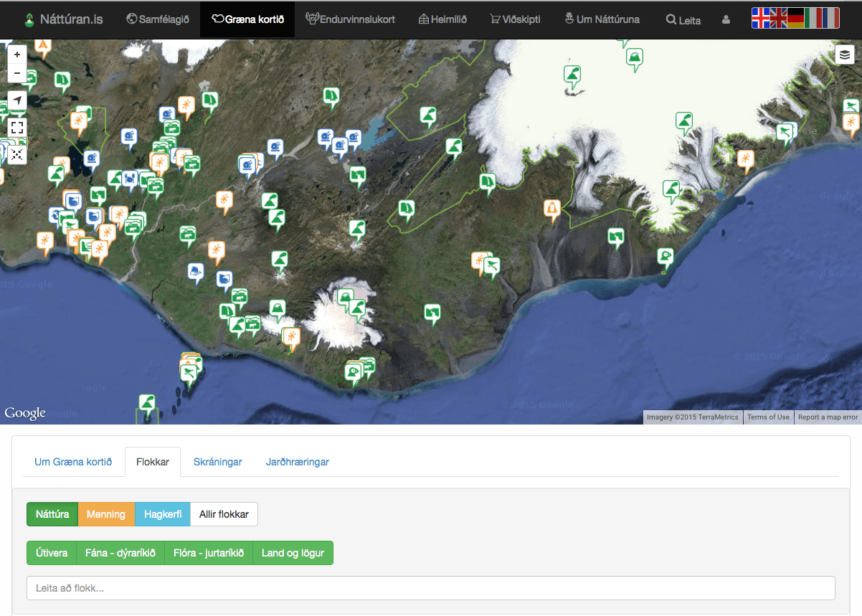Viewport: 862px width, 616px height.
Task: Toggle the Hagkerfi category filter
Action: click(x=163, y=514)
